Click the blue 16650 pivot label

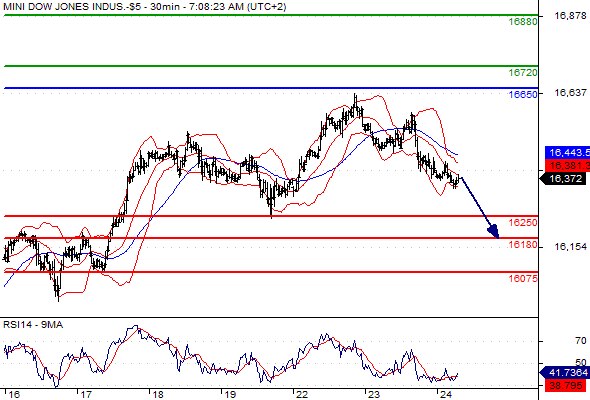click(x=523, y=94)
